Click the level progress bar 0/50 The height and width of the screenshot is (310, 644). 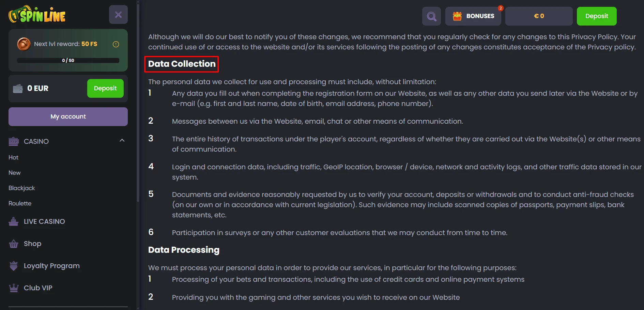68,60
